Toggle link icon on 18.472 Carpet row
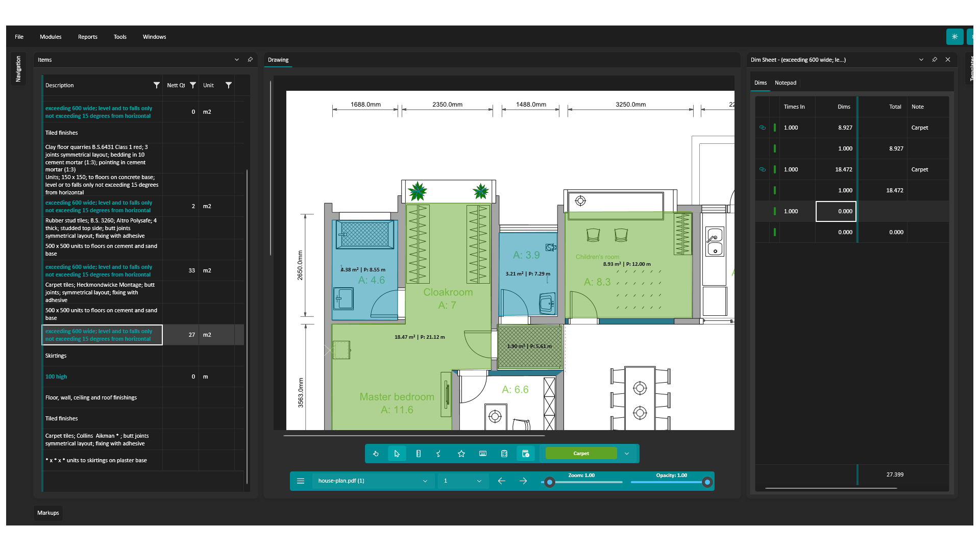 click(x=763, y=169)
